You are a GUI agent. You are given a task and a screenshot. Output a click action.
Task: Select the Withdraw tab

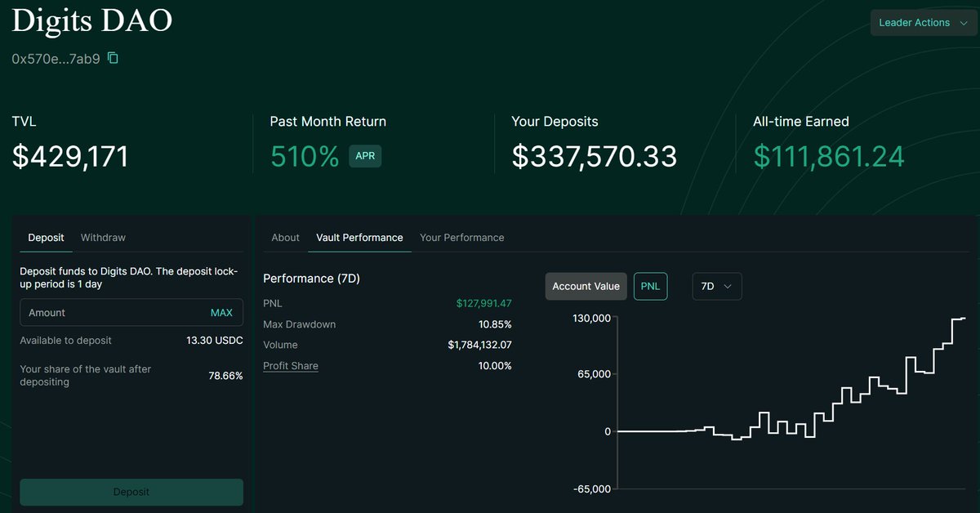(x=103, y=238)
